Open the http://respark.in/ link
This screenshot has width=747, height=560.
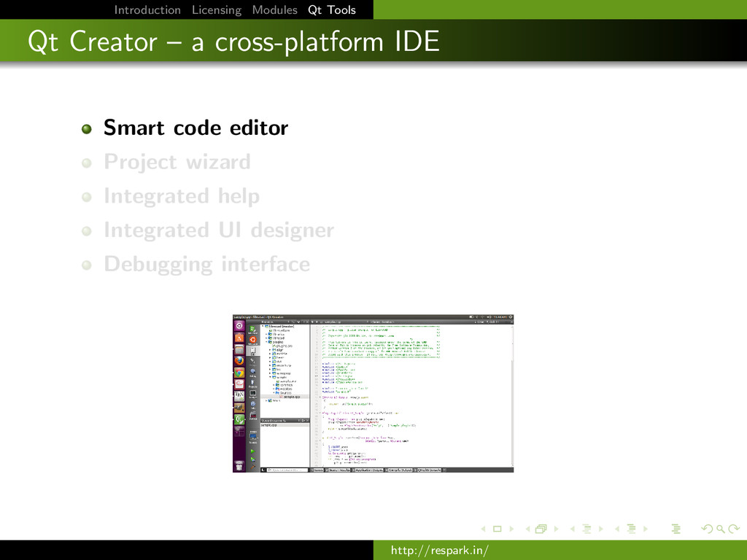pos(439,551)
